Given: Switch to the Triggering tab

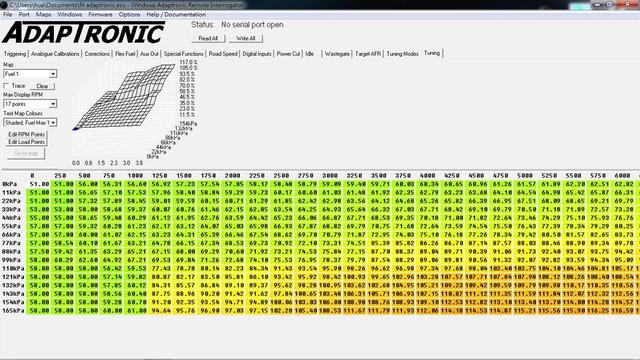Looking at the screenshot, I should tap(15, 54).
